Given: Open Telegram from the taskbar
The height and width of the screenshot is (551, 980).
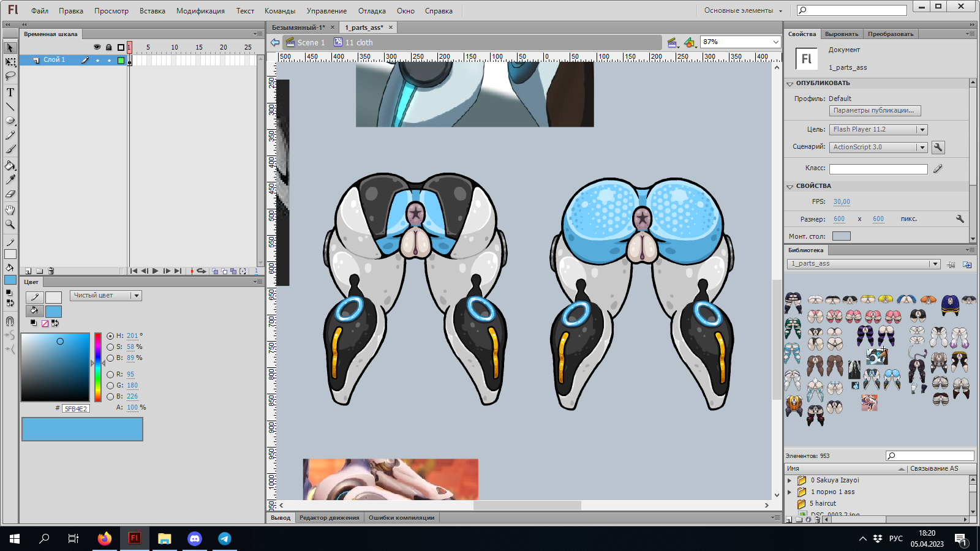Looking at the screenshot, I should pos(225,538).
